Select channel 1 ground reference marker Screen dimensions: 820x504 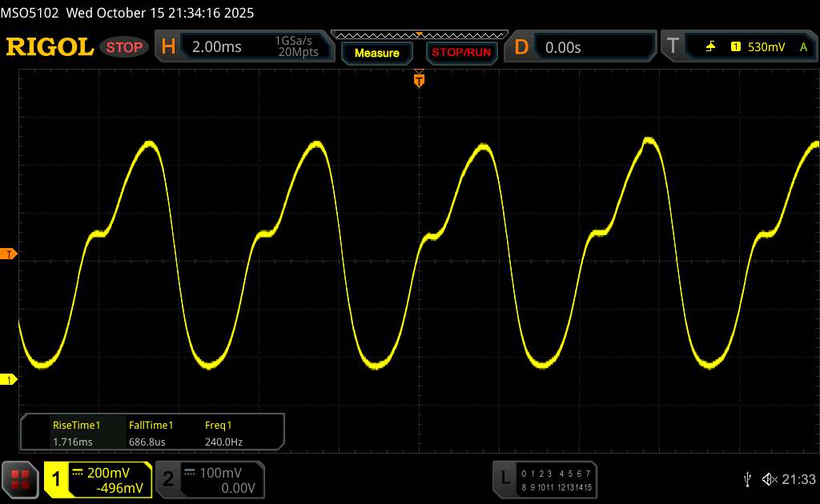[10, 379]
